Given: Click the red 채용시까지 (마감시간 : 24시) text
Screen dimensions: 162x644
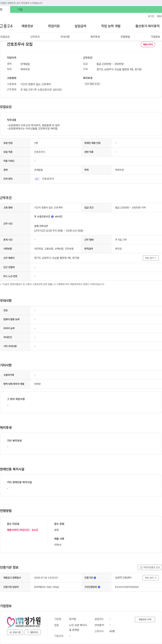Looking at the screenshot, I should coord(22,530).
